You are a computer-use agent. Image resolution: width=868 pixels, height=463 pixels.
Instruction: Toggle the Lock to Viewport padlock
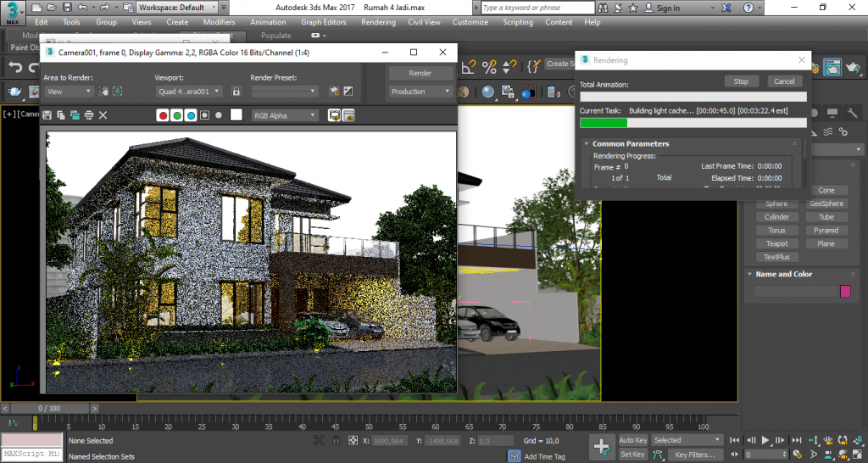[x=236, y=92]
